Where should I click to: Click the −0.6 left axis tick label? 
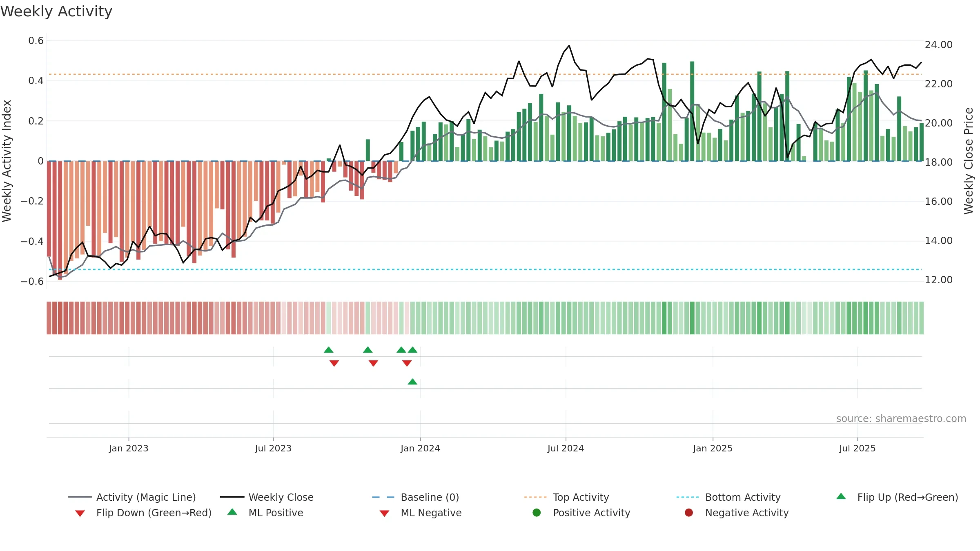[32, 281]
